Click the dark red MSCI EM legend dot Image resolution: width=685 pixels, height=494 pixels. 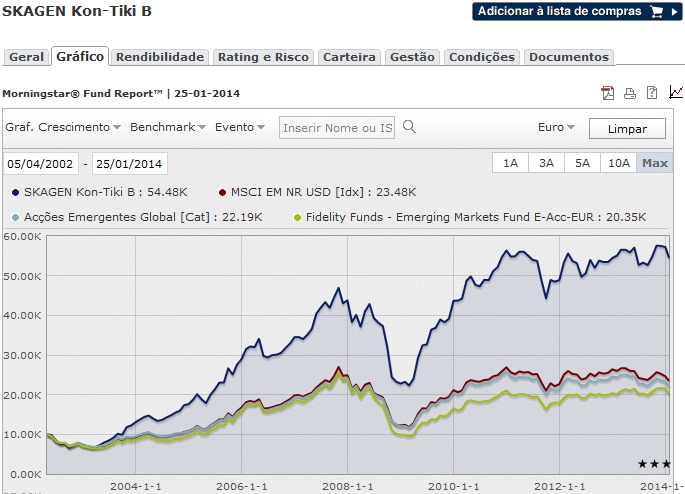point(222,192)
